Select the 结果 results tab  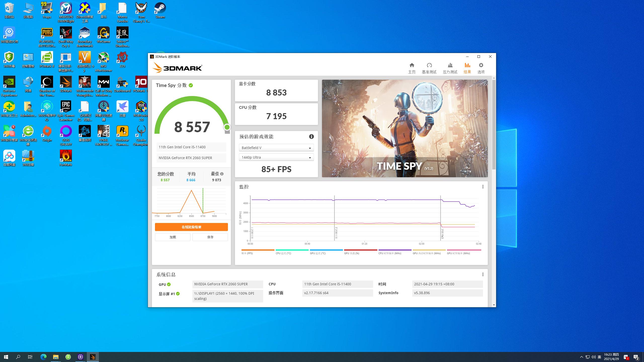[x=467, y=67]
